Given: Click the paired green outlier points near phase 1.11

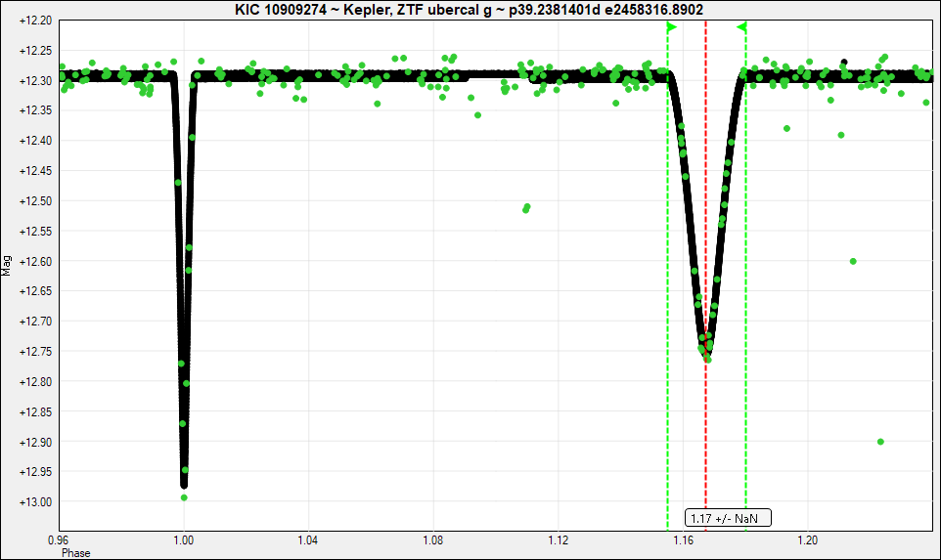Looking at the screenshot, I should coord(526,208).
